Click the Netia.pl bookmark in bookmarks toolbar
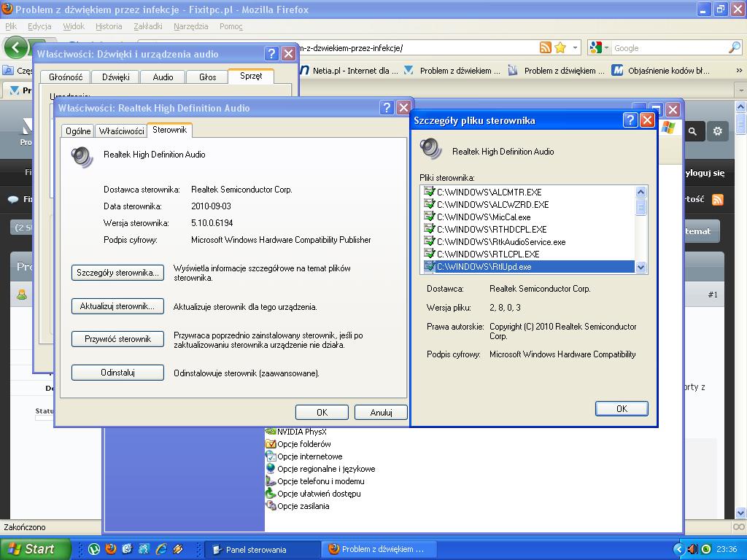The image size is (747, 560). (350, 71)
